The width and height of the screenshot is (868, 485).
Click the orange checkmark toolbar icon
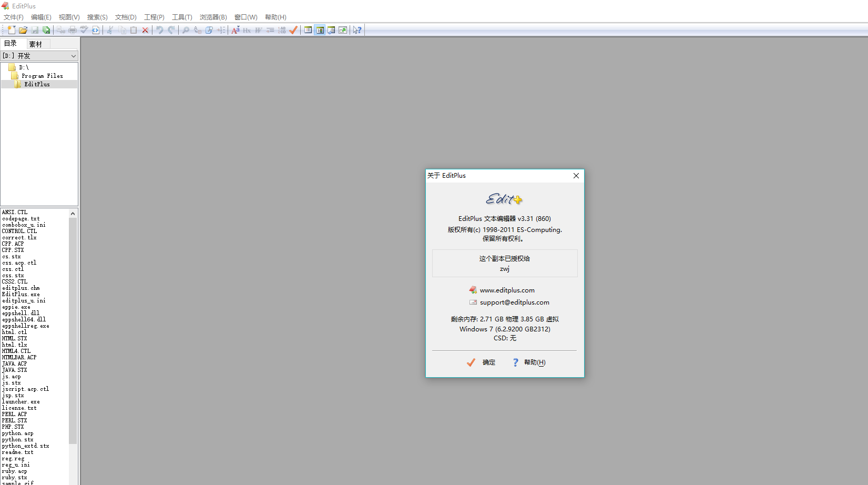[x=293, y=30]
